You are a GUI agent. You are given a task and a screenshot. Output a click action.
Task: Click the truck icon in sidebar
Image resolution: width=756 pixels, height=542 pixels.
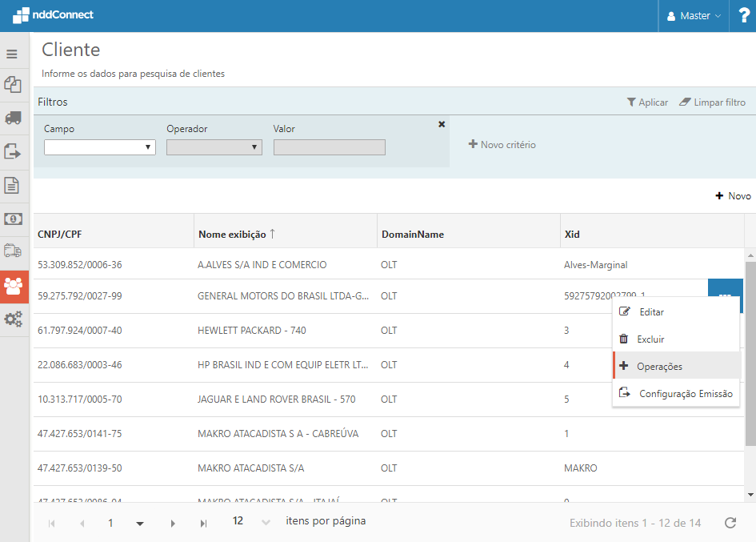13,118
